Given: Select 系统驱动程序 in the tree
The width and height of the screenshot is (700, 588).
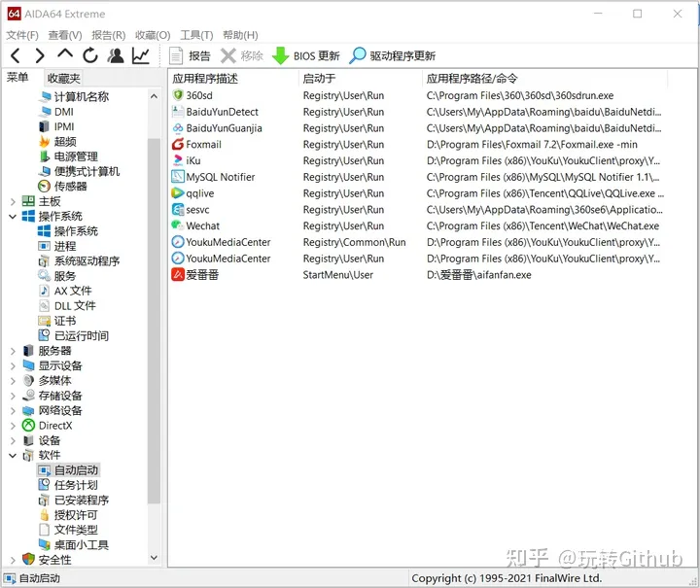Looking at the screenshot, I should [x=79, y=261].
